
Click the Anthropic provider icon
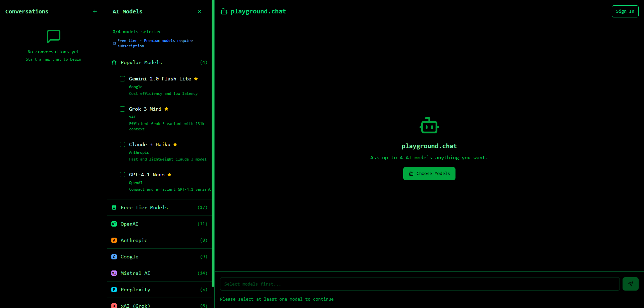[x=114, y=240]
